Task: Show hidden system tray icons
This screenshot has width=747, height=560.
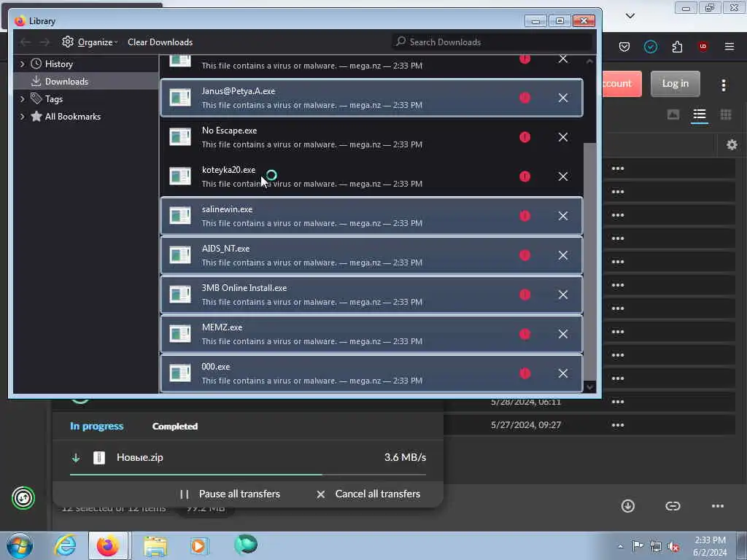Action: point(620,547)
